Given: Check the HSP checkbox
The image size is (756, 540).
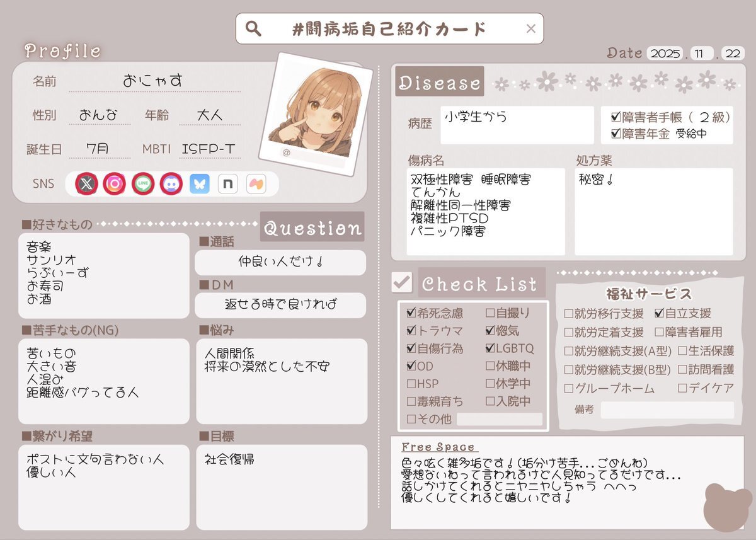Looking at the screenshot, I should (x=411, y=384).
